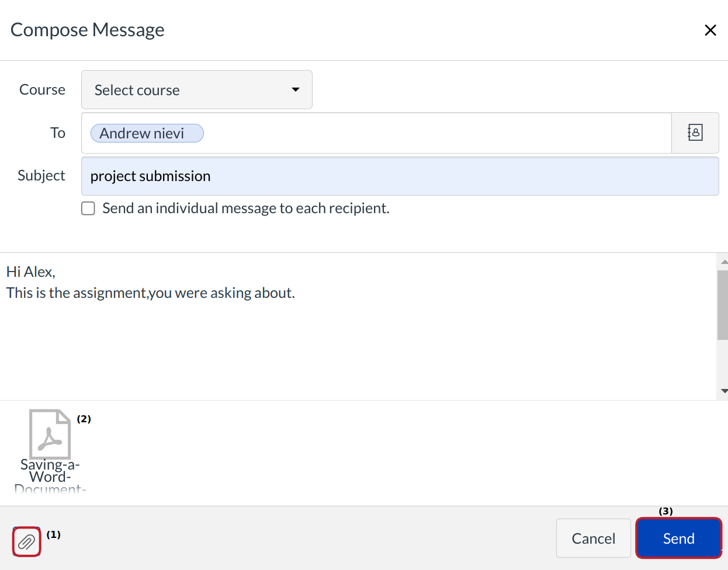Click the Subject field label

click(x=41, y=176)
